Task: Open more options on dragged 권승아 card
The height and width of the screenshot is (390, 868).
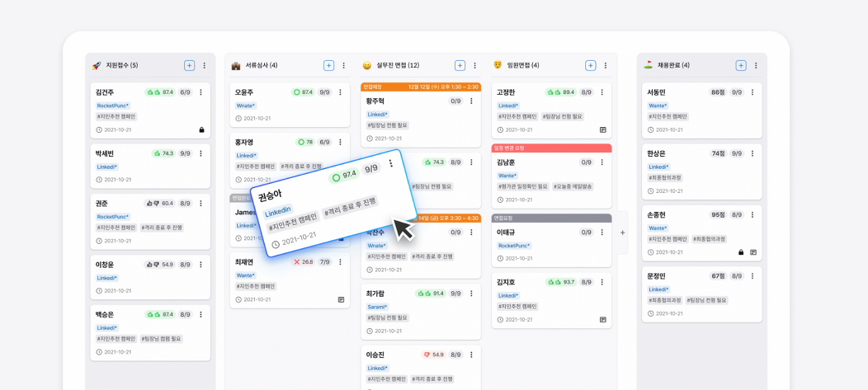Action: (390, 163)
